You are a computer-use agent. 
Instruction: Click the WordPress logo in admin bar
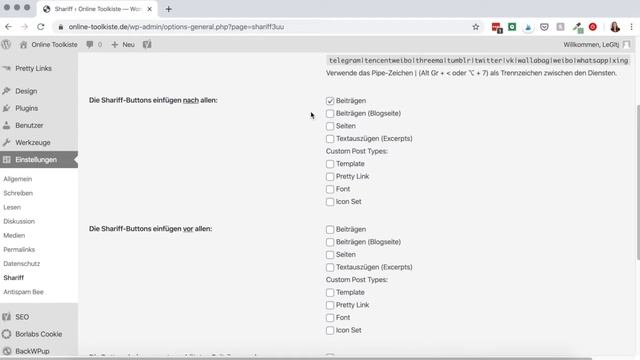tap(6, 44)
